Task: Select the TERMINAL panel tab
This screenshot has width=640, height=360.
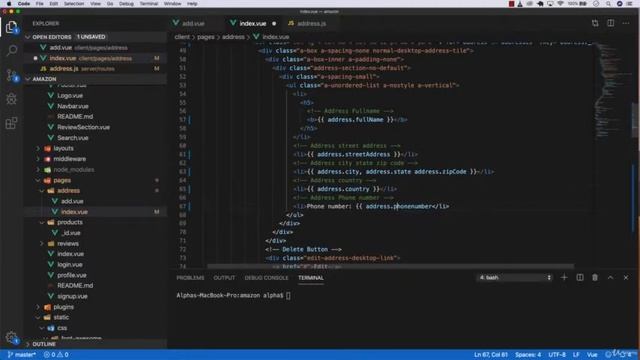Action: click(311, 278)
